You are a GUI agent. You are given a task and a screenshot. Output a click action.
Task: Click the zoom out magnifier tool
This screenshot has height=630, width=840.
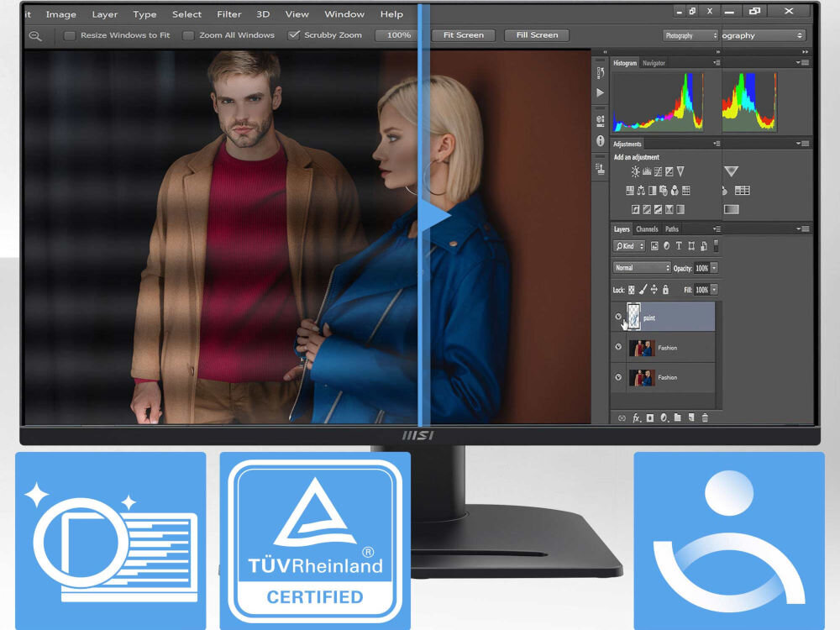click(x=35, y=36)
